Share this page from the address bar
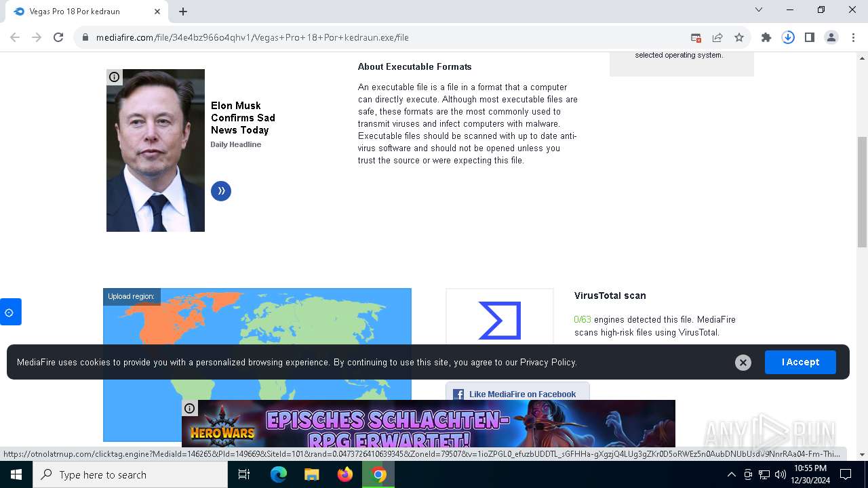Viewport: 868px width, 488px height. (x=717, y=37)
